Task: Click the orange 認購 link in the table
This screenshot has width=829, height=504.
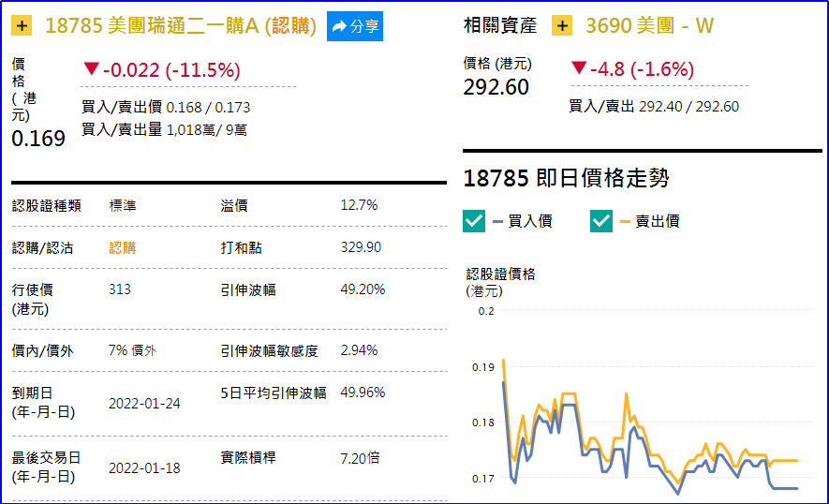Action: (123, 247)
